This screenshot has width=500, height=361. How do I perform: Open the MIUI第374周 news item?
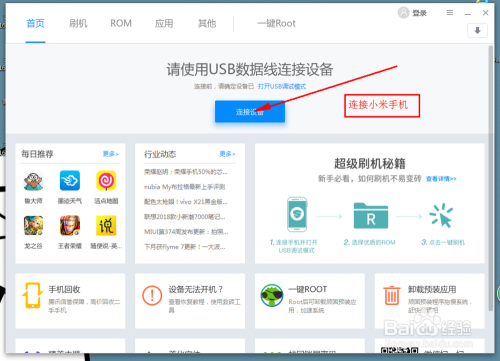pos(186,232)
